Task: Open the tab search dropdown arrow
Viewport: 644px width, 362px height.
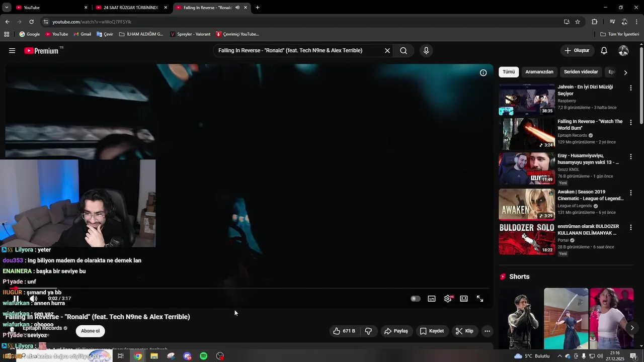Action: [7, 8]
